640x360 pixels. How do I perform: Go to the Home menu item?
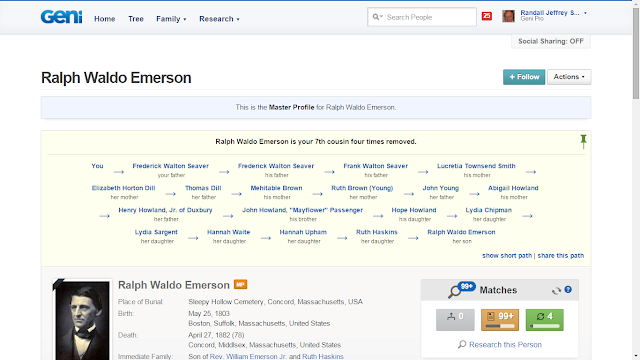[104, 19]
